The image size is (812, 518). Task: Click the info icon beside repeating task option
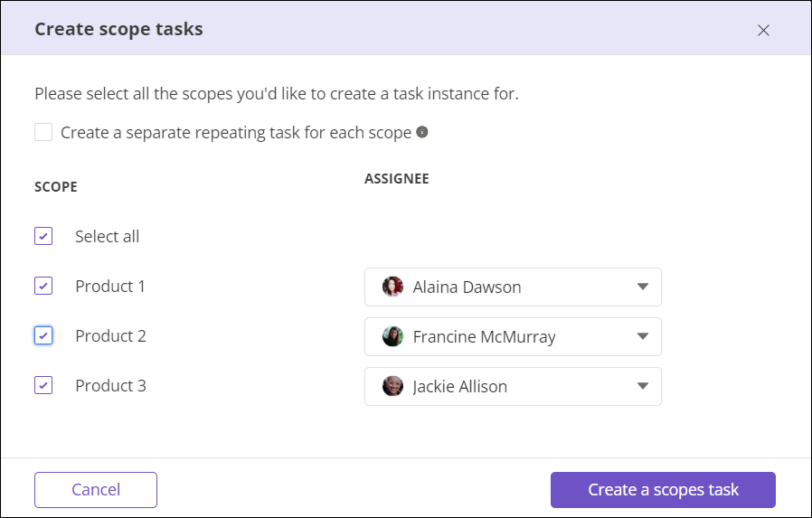[422, 132]
